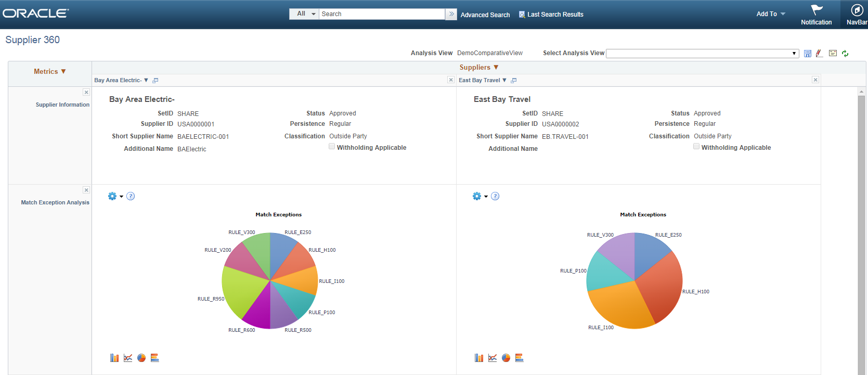Expand the Suppliers menu
The height and width of the screenshot is (375, 868).
479,68
